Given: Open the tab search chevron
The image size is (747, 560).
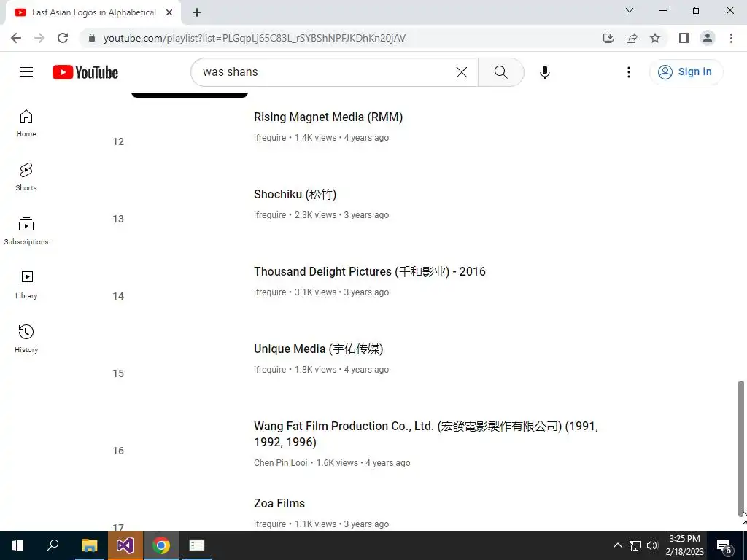Looking at the screenshot, I should (630, 10).
